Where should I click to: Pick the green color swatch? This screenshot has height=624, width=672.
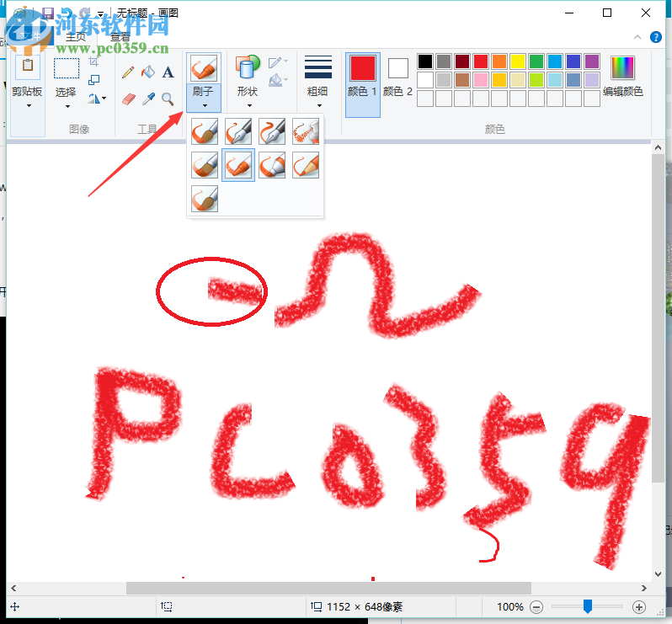pos(536,61)
